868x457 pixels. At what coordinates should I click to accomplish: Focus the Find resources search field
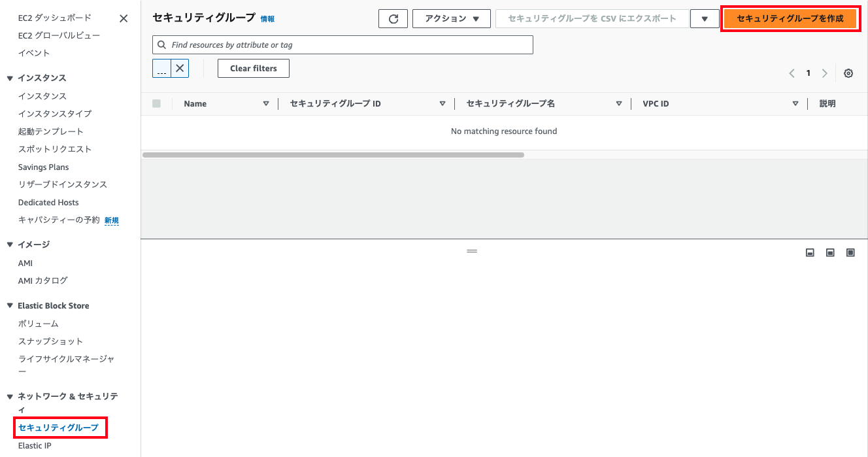(x=342, y=45)
